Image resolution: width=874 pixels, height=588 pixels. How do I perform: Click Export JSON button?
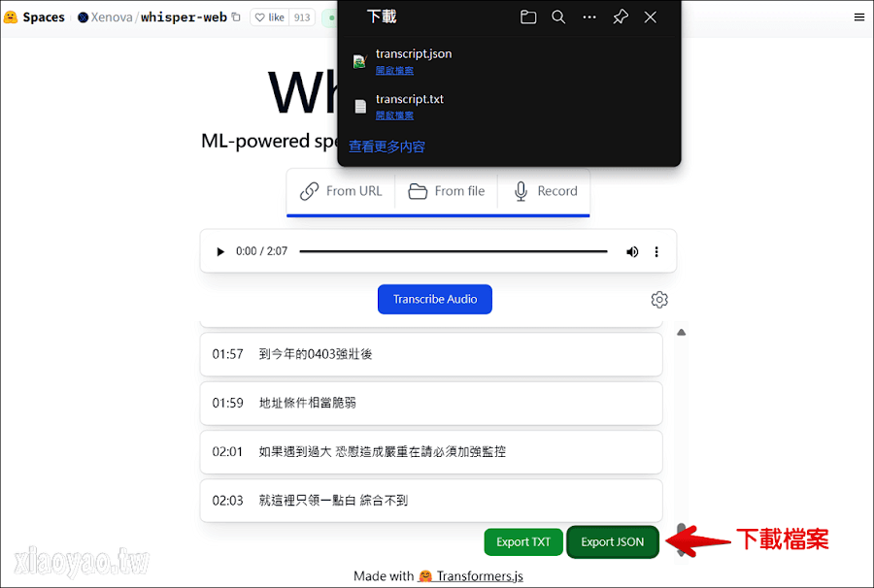coord(613,541)
